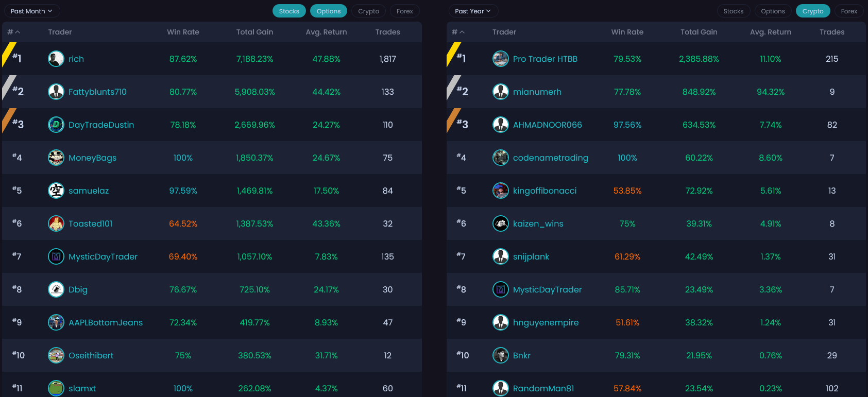Sort right leaderboard by Total Gain header
868x397 pixels.
click(x=699, y=32)
